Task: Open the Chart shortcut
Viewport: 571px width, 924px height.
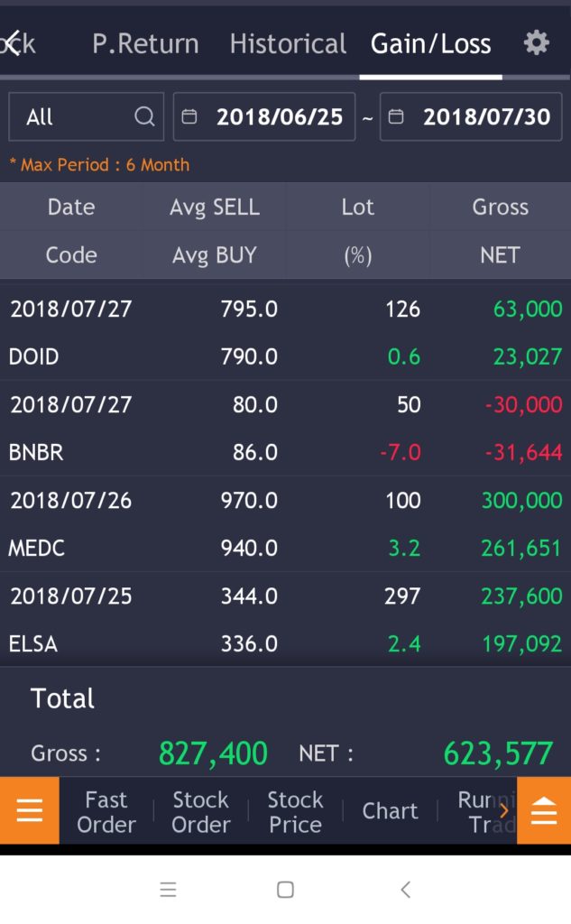Action: (390, 811)
